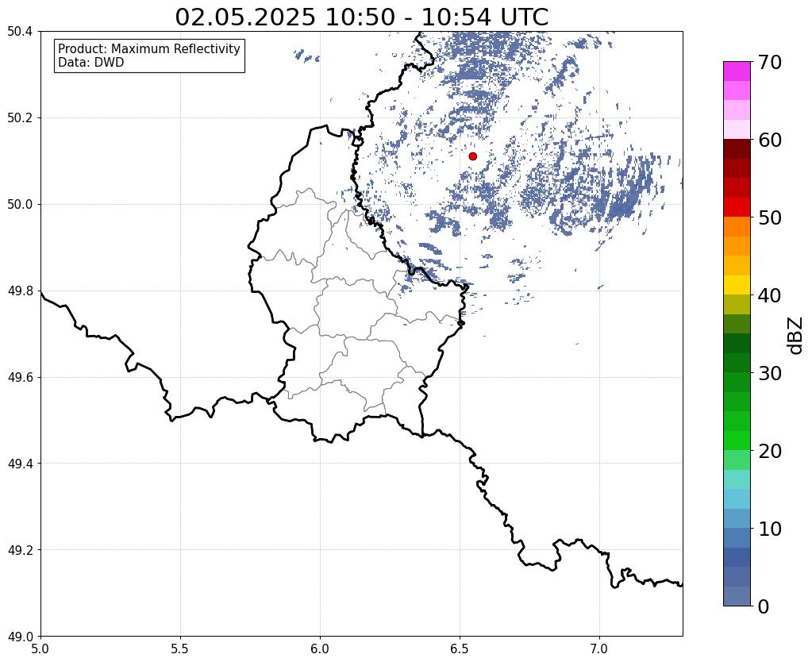
Task: Click the colorbar tick label 30
Action: pos(770,373)
